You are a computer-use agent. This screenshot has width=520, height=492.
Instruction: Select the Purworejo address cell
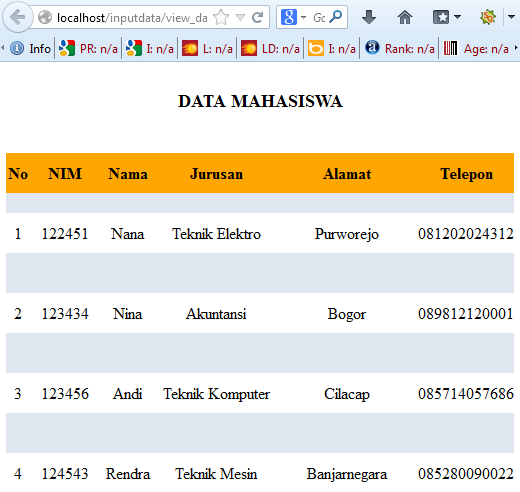coord(347,234)
